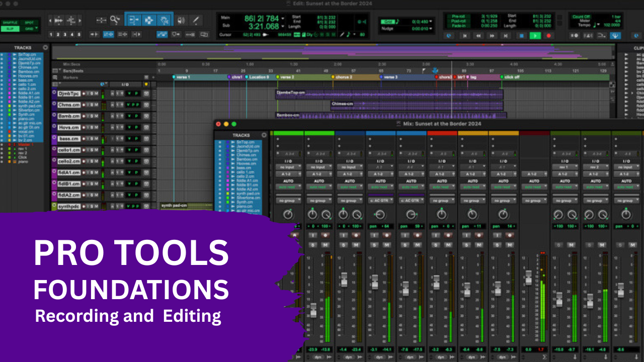The image size is (644, 362).
Task: Enable Tab to Transients mode
Action: point(95,34)
